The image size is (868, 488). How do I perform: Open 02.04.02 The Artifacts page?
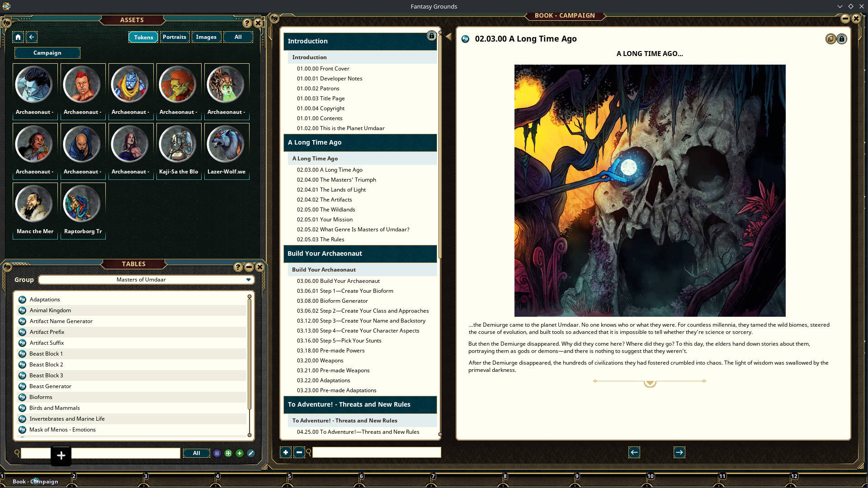(x=324, y=200)
